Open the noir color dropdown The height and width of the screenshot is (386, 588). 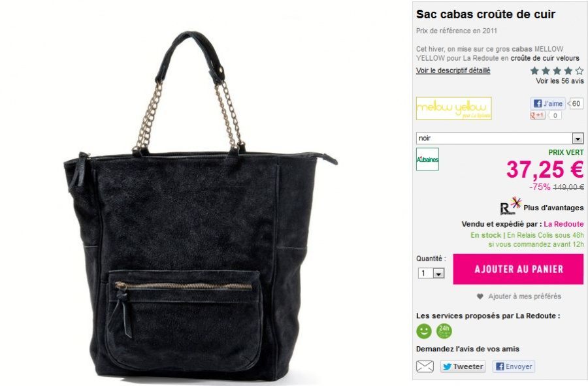tap(500, 138)
